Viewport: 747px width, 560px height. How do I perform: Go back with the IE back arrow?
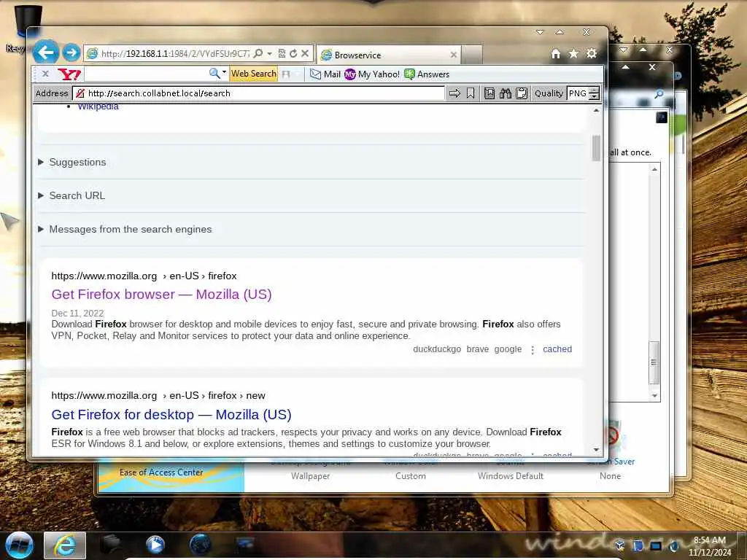pyautogui.click(x=46, y=52)
